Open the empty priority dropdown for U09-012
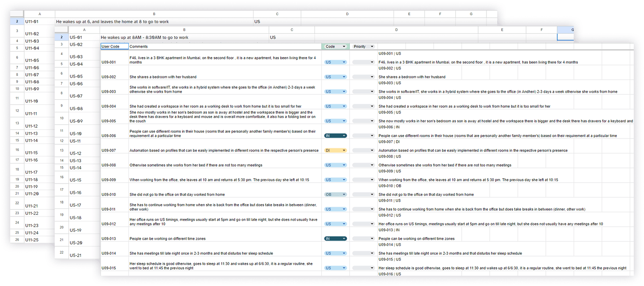The height and width of the screenshot is (286, 644). (x=363, y=224)
